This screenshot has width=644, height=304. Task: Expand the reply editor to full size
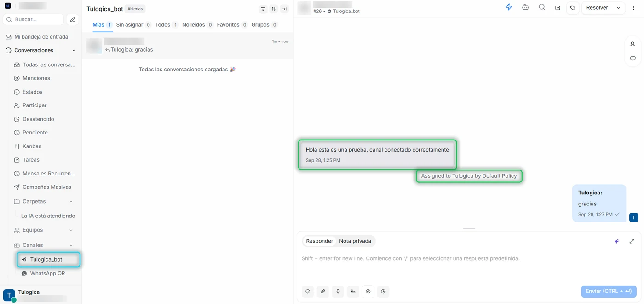pos(632,241)
